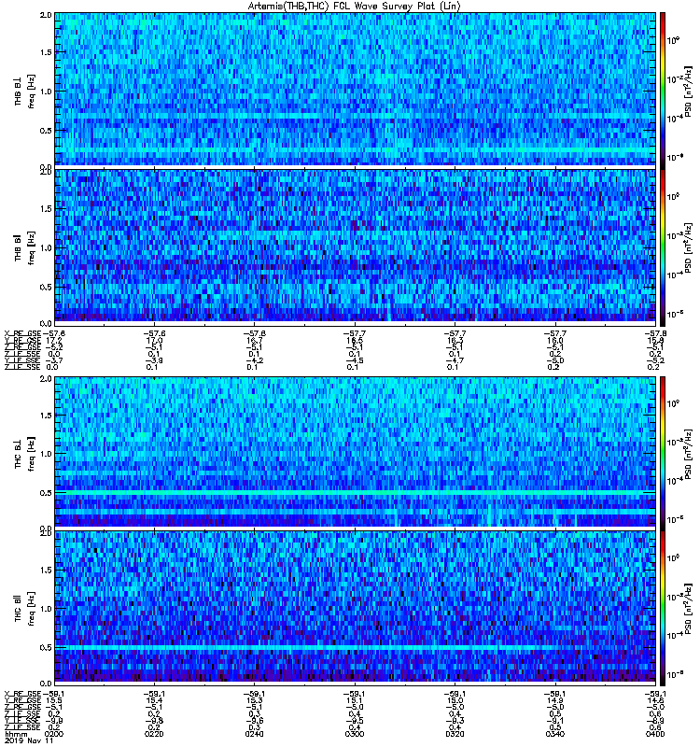Click the THC value "-8.9"
This screenshot has height=747, width=700.
[x=654, y=721]
